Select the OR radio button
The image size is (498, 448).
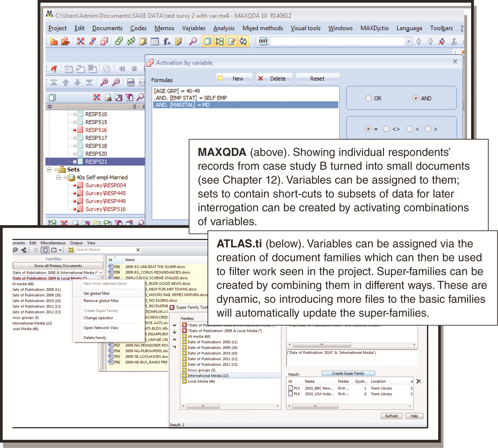tap(368, 98)
